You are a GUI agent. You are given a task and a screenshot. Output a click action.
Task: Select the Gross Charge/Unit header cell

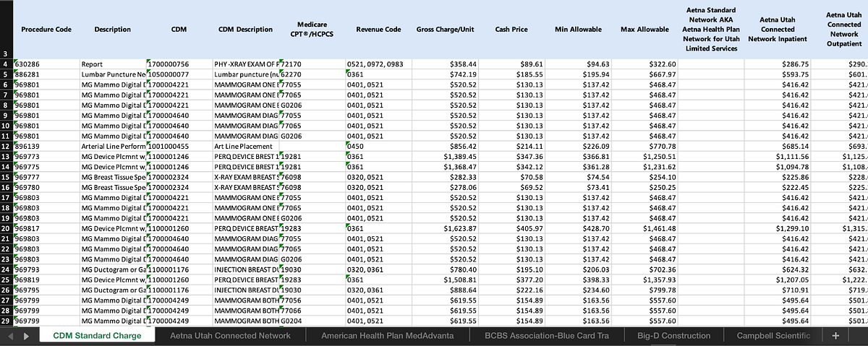(445, 30)
